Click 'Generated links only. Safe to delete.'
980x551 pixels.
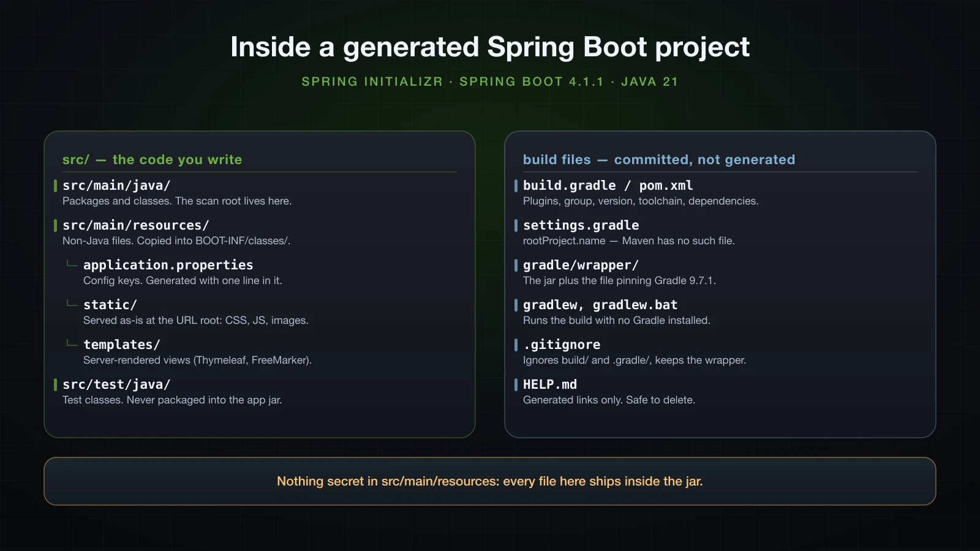609,400
